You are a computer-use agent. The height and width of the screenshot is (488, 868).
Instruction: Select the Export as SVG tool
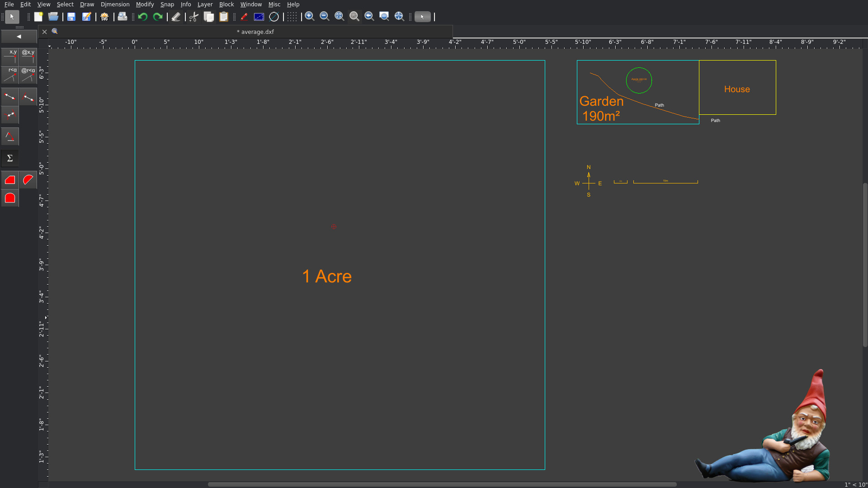point(104,17)
